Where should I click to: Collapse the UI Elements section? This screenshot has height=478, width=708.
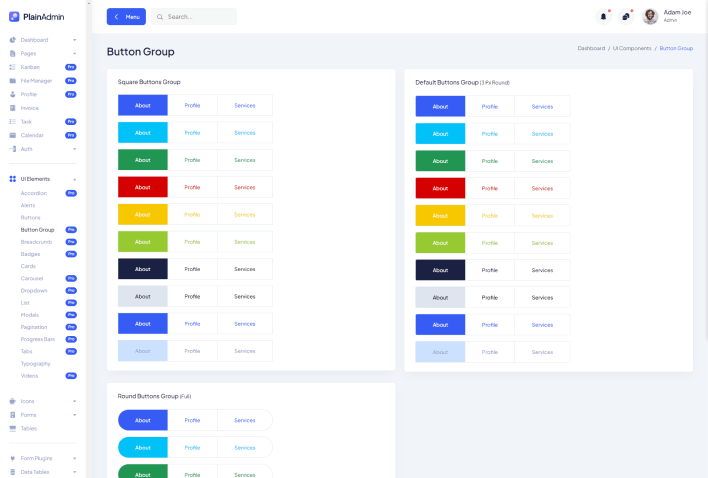pos(75,179)
